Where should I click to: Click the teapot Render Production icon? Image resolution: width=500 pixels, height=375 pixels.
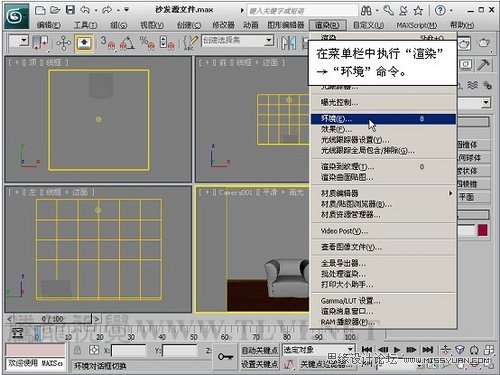483,43
